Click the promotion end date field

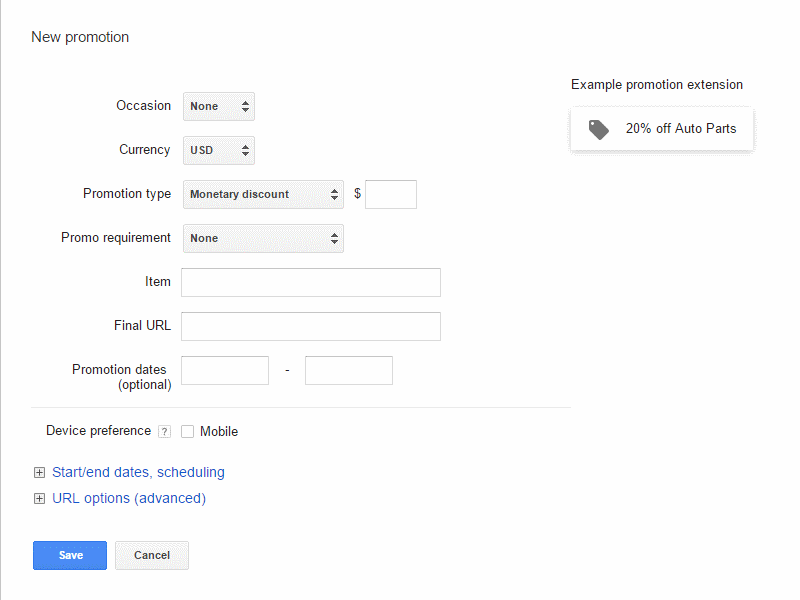349,370
